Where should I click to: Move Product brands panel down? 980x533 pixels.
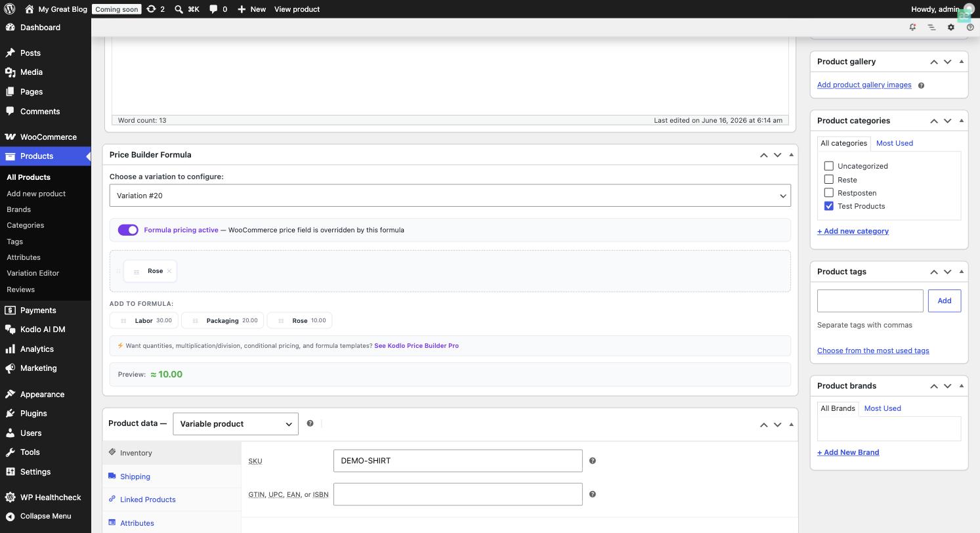(x=947, y=386)
